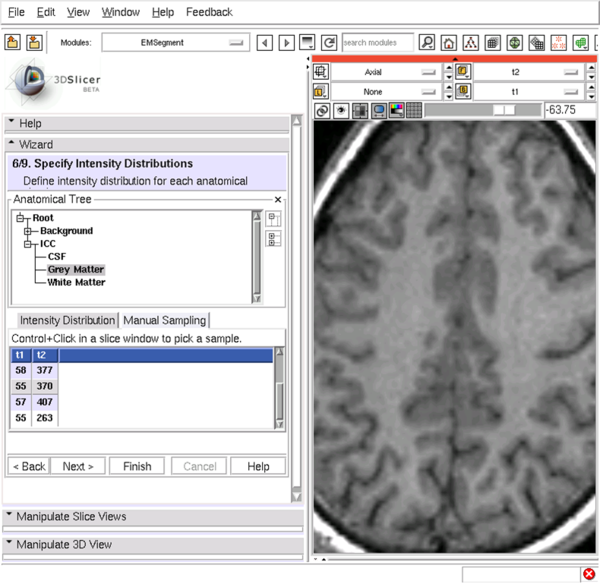Click the Next > wizard button
The width and height of the screenshot is (600, 584).
tap(78, 466)
